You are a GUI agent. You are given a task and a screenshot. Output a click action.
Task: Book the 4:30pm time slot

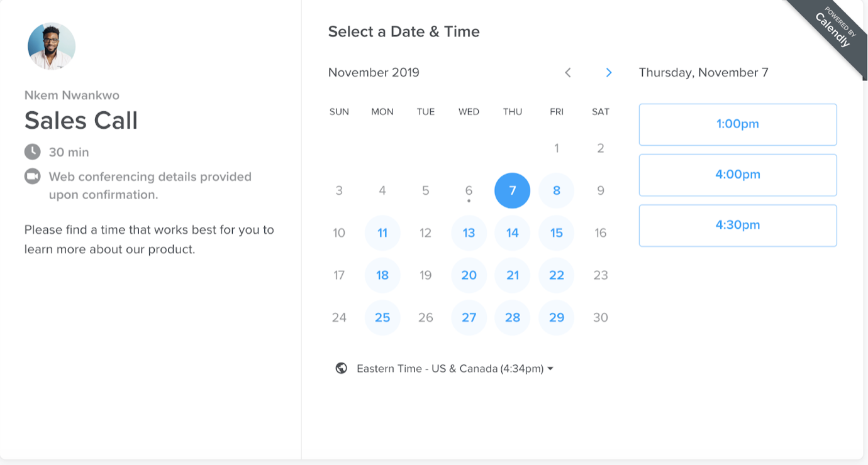point(738,225)
